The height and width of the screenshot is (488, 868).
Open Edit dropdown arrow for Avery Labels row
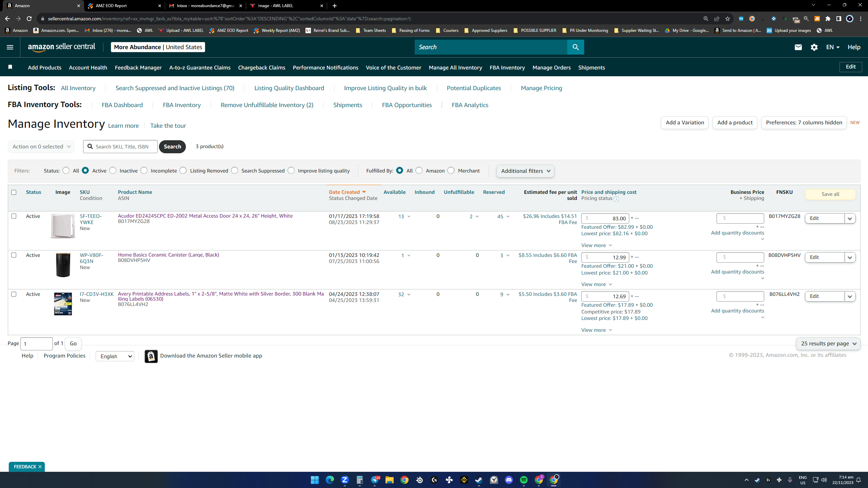click(x=850, y=297)
